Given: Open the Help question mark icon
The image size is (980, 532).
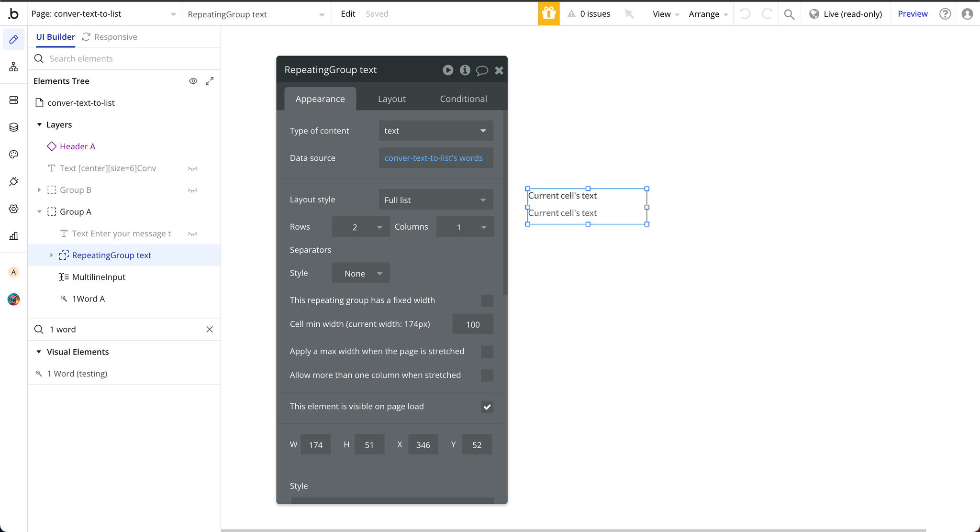Looking at the screenshot, I should tap(945, 14).
